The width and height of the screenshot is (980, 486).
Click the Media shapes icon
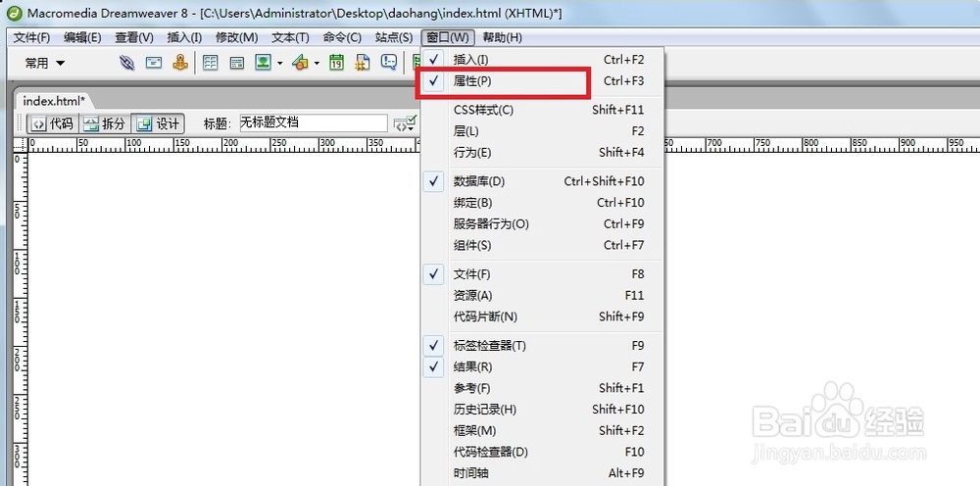[301, 63]
